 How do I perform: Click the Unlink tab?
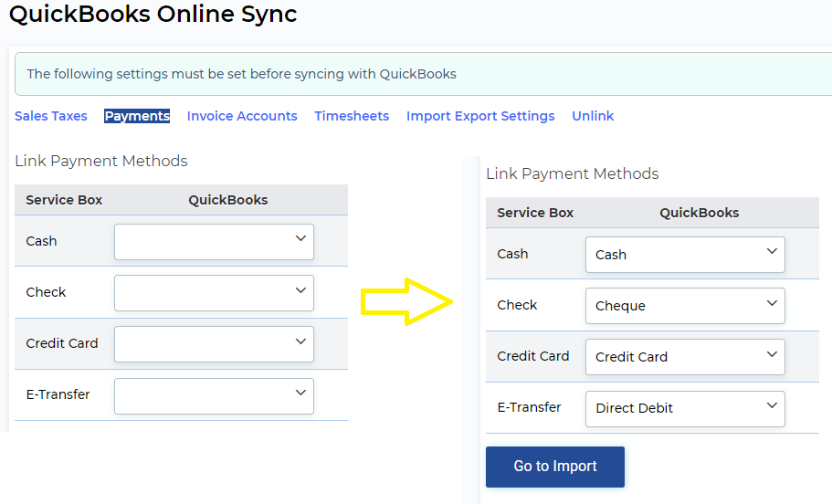[x=593, y=116]
